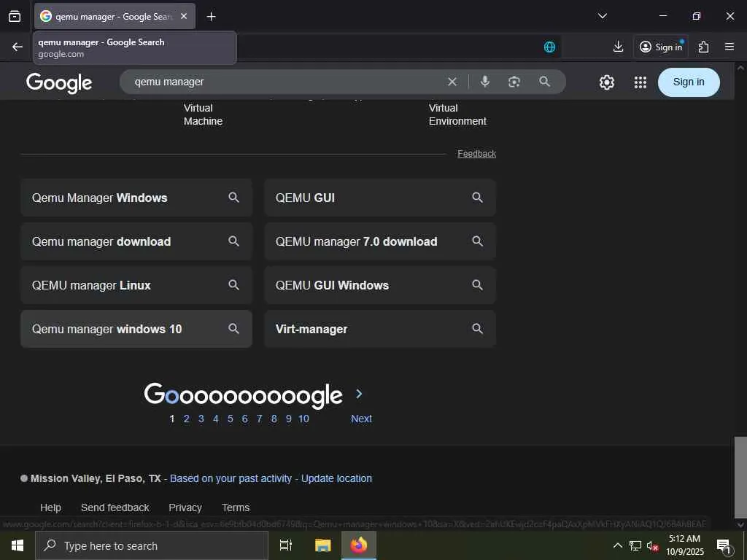
Task: Close the qemu manager Google Search tab
Action: (x=184, y=16)
